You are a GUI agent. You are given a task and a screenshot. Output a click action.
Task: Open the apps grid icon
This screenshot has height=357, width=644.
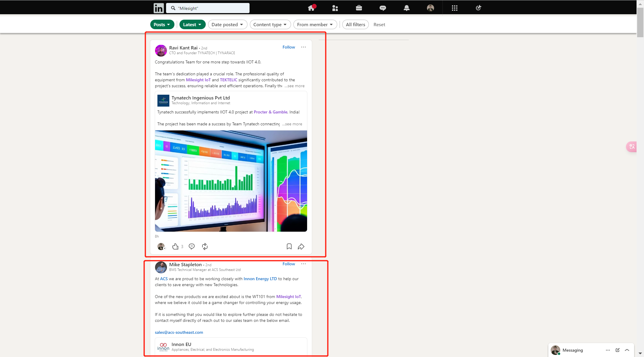pos(454,8)
